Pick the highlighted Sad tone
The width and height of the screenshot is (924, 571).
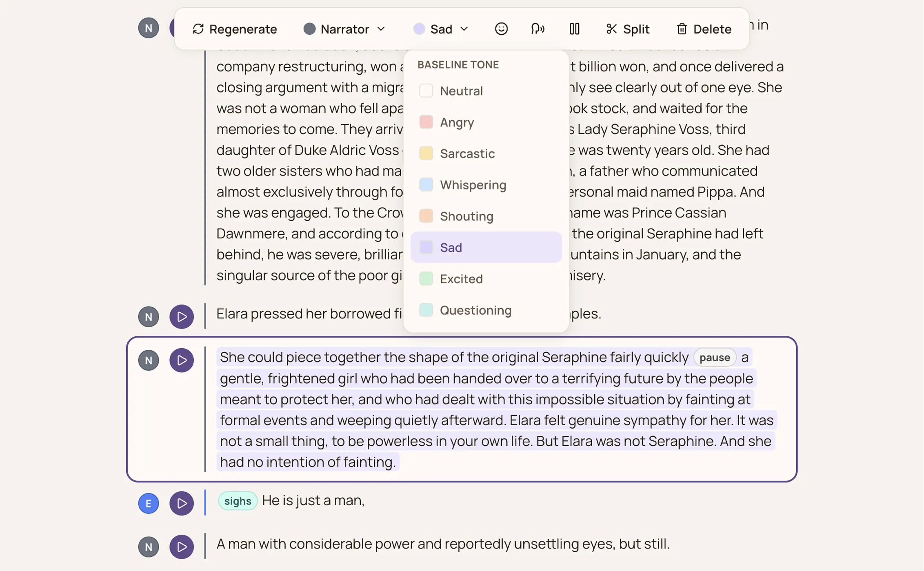coord(486,247)
